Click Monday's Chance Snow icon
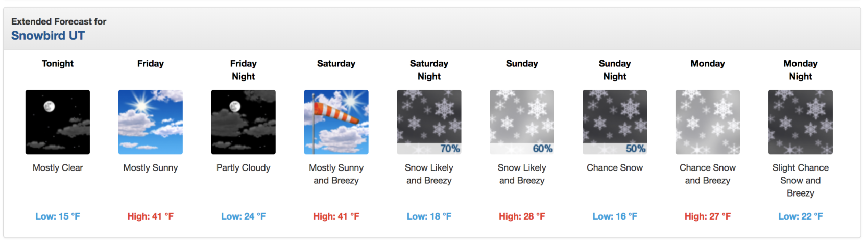Image resolution: width=868 pixels, height=242 pixels. (x=708, y=122)
